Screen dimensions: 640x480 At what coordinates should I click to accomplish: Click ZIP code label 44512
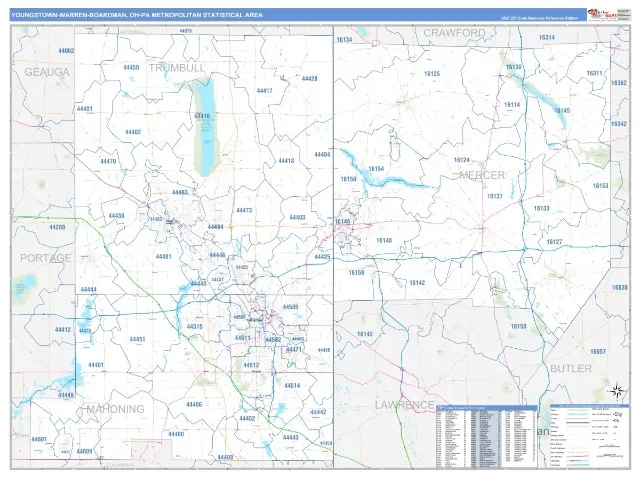(x=251, y=365)
